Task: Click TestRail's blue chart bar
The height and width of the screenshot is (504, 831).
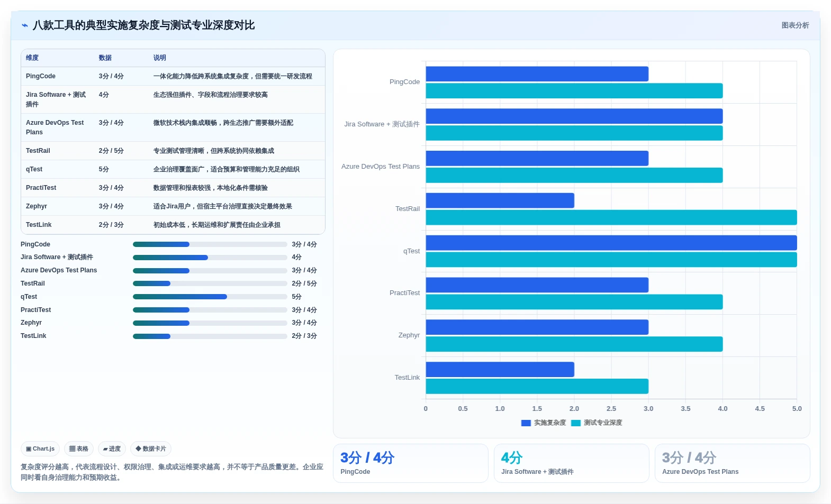Action: [500, 200]
